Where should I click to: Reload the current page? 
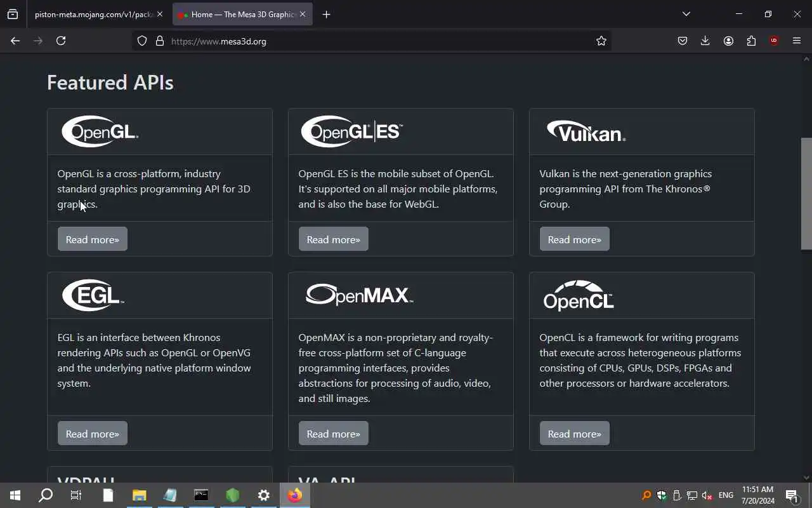pyautogui.click(x=61, y=41)
